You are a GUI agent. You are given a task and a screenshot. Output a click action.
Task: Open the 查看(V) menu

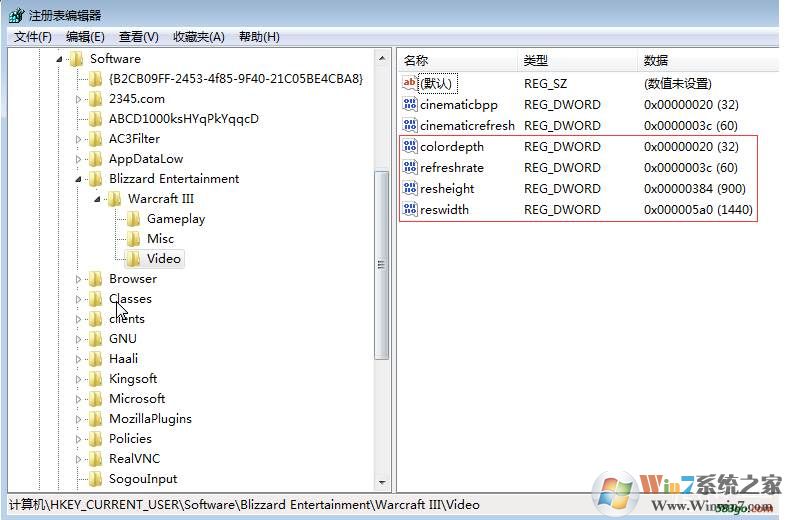pos(138,37)
